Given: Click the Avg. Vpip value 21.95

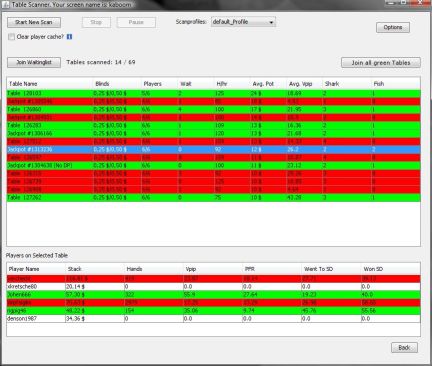Looking at the screenshot, I should pos(294,109).
